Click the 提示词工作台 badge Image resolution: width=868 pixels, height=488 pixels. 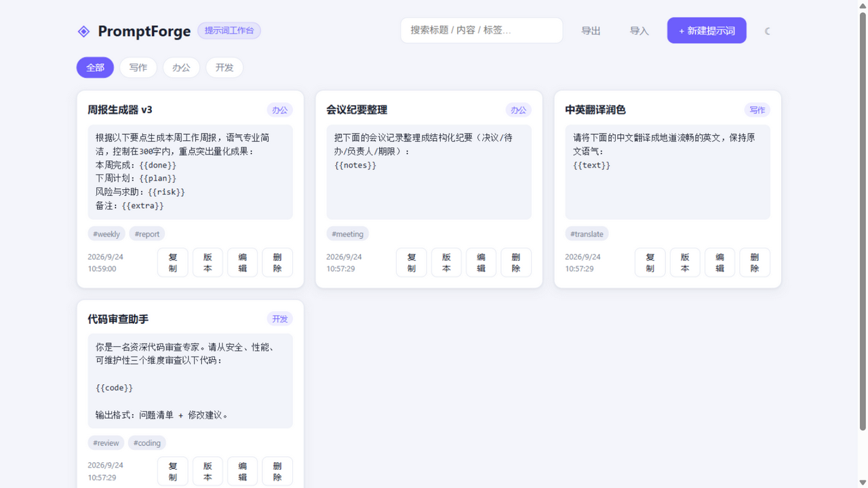(229, 30)
